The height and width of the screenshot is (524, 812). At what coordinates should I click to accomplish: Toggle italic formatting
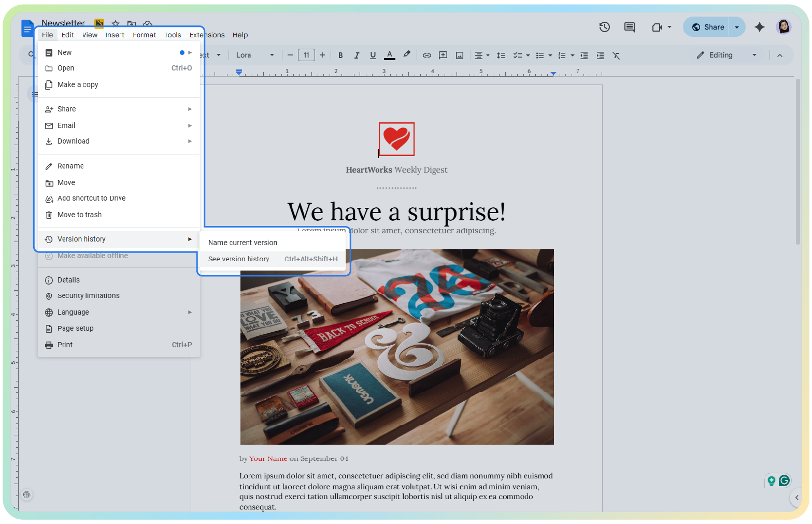pos(357,55)
